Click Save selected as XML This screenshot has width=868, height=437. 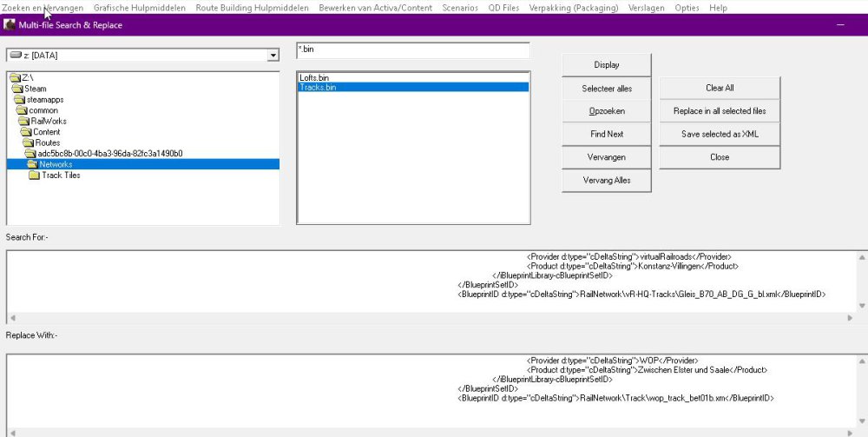pos(719,135)
